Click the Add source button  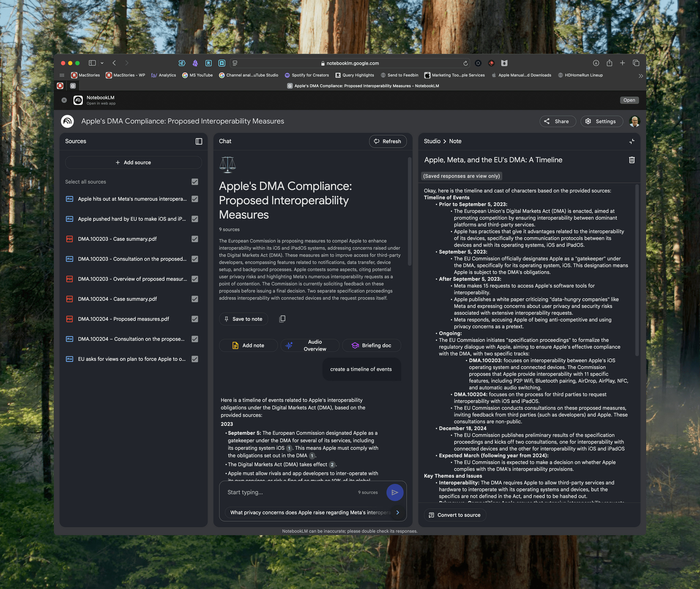133,162
